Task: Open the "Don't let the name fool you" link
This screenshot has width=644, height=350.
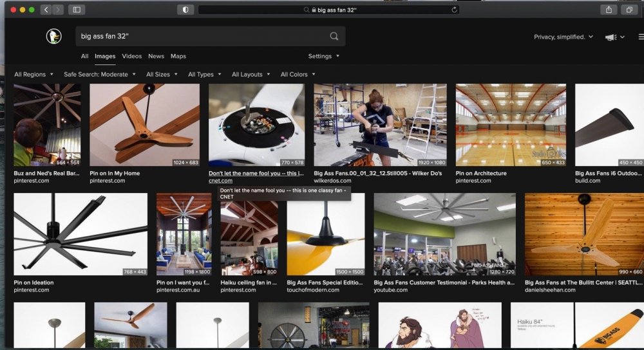Action: point(256,173)
